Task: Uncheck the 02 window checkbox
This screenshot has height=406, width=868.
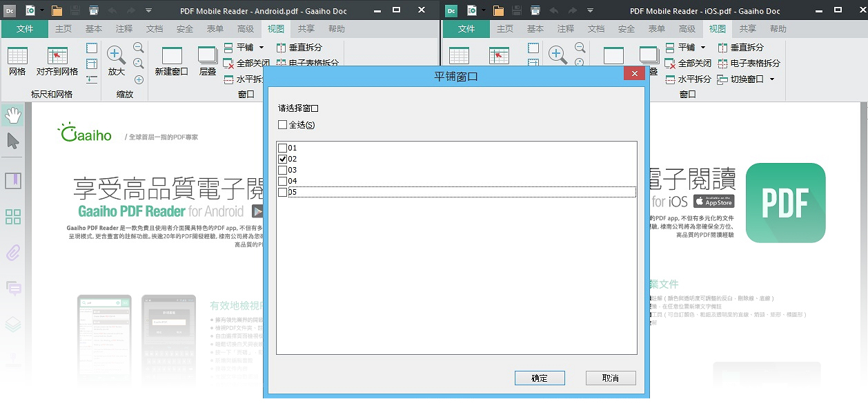Action: point(282,159)
